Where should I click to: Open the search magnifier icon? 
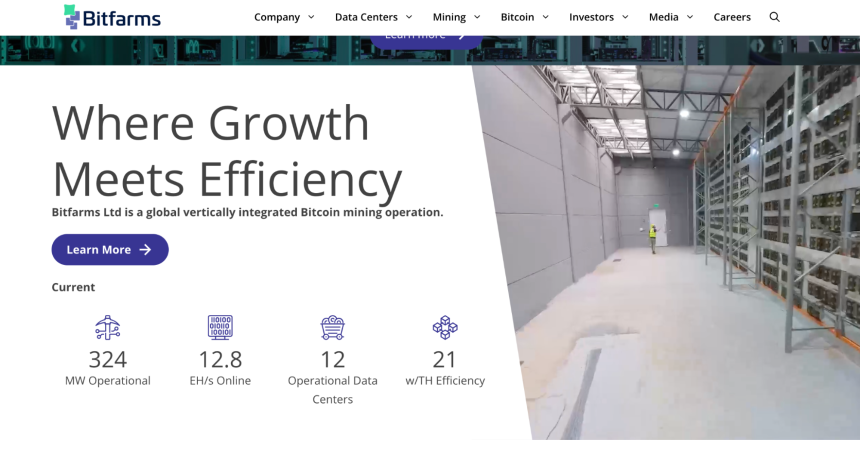pyautogui.click(x=774, y=17)
